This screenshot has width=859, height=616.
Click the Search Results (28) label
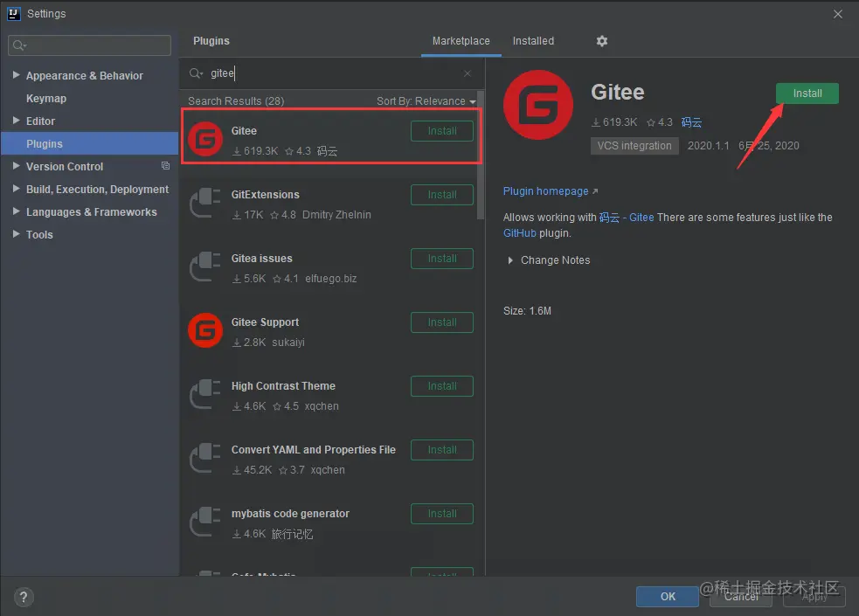(236, 101)
